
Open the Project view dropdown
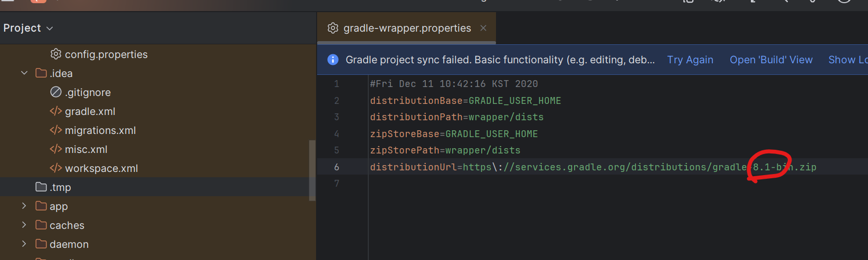[x=28, y=28]
